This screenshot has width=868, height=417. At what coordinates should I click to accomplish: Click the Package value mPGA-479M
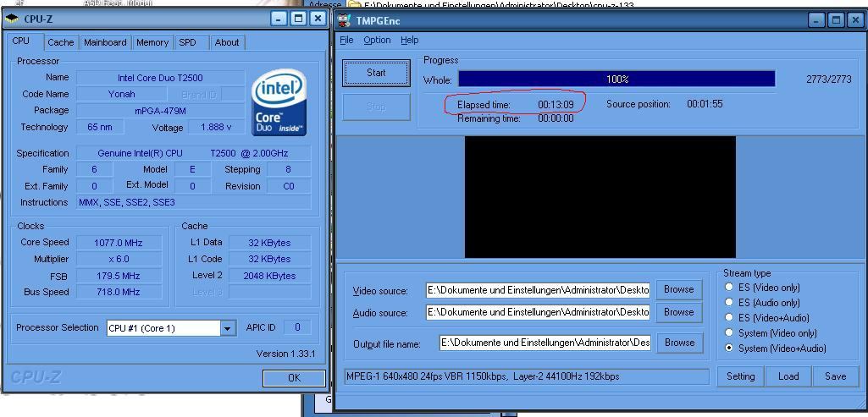point(161,111)
